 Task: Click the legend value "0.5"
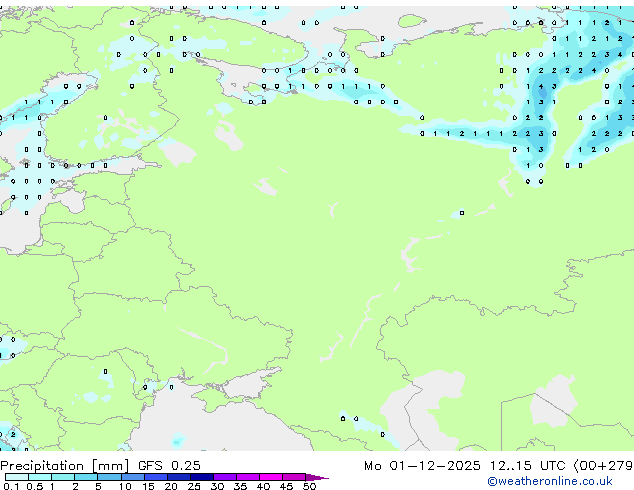(35, 486)
